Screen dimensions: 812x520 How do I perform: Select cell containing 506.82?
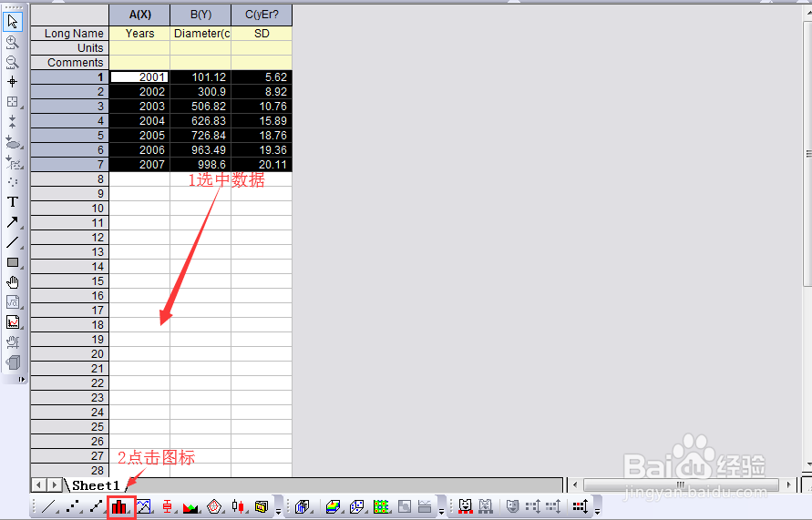click(200, 106)
